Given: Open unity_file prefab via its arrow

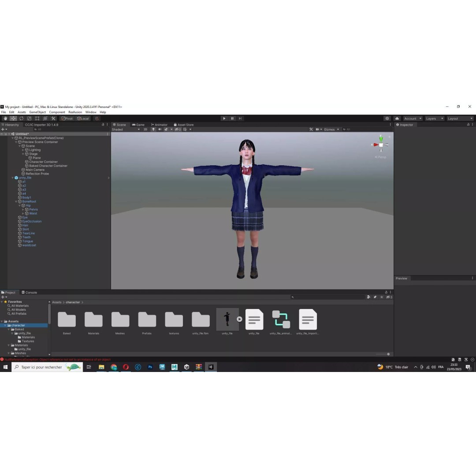Looking at the screenshot, I should (x=108, y=178).
